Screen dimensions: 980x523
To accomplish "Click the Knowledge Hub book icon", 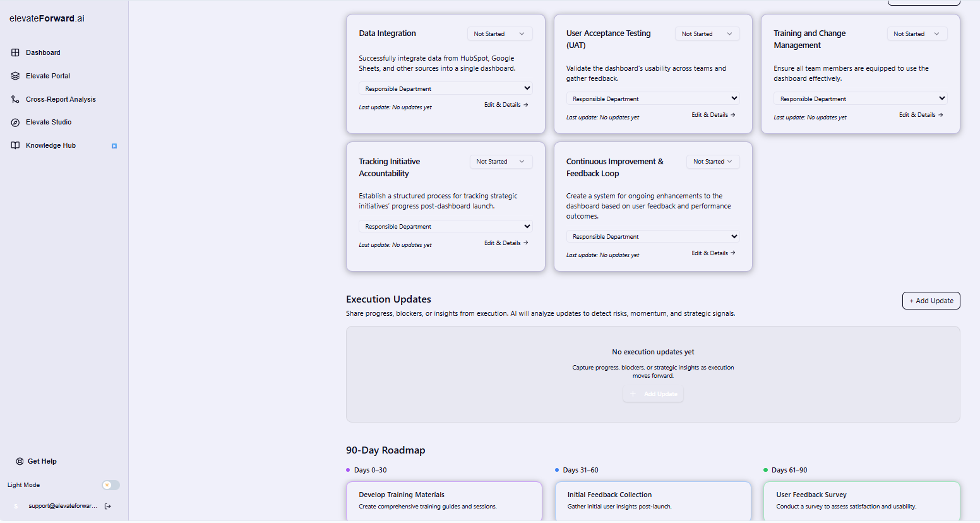I will (15, 145).
